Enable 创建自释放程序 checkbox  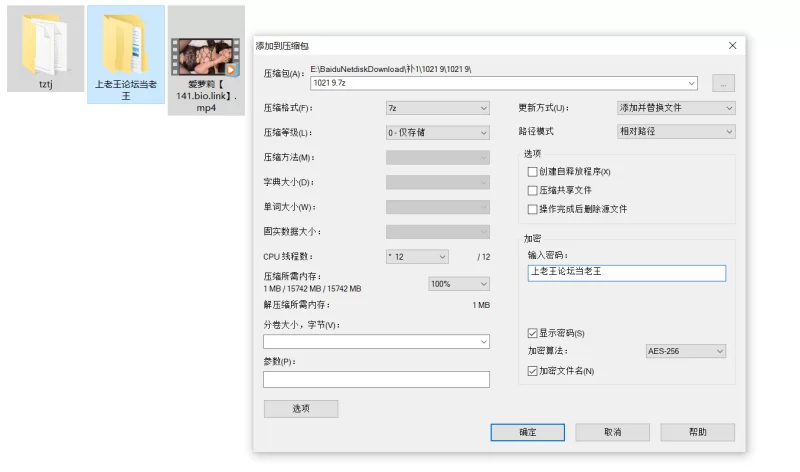(x=532, y=172)
